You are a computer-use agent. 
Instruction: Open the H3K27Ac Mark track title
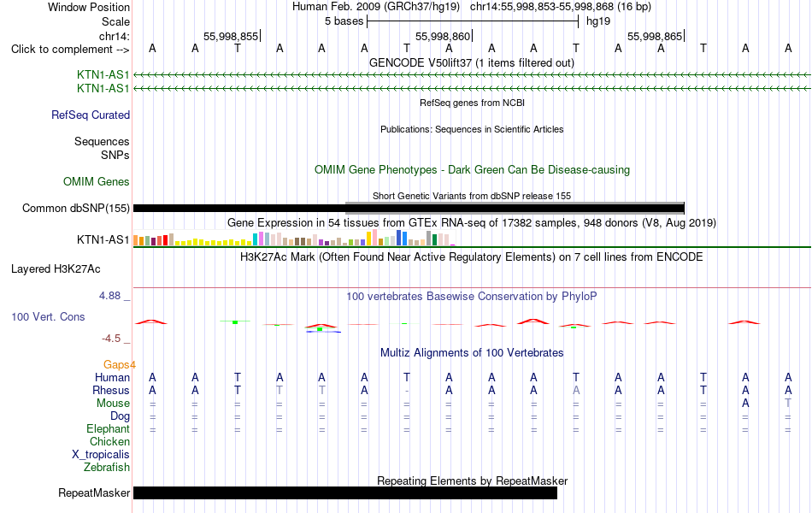click(x=472, y=257)
